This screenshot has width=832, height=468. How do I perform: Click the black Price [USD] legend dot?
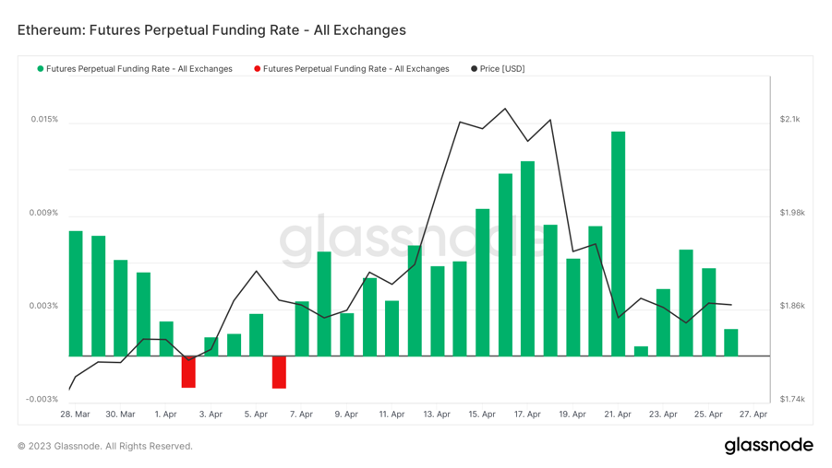[x=473, y=69]
